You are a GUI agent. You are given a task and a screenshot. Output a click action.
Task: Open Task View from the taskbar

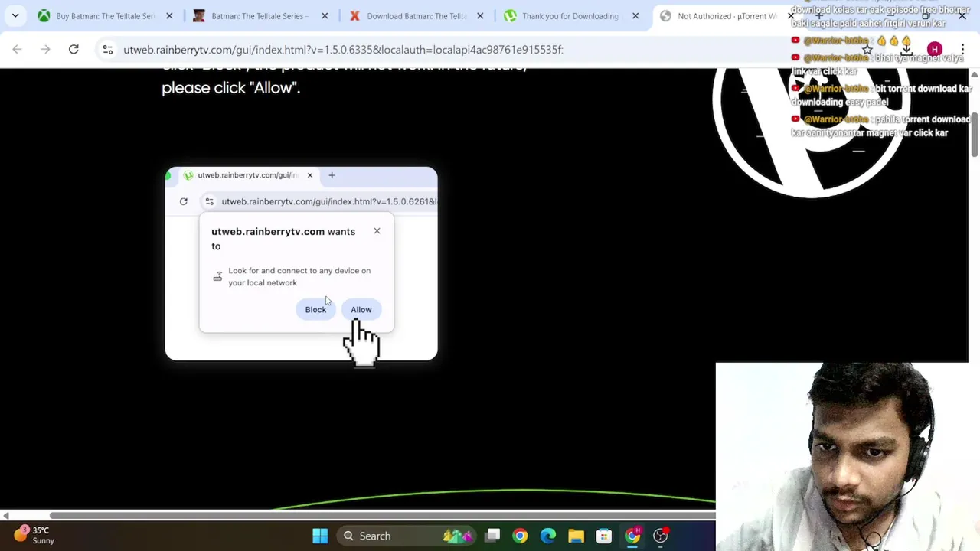point(492,536)
